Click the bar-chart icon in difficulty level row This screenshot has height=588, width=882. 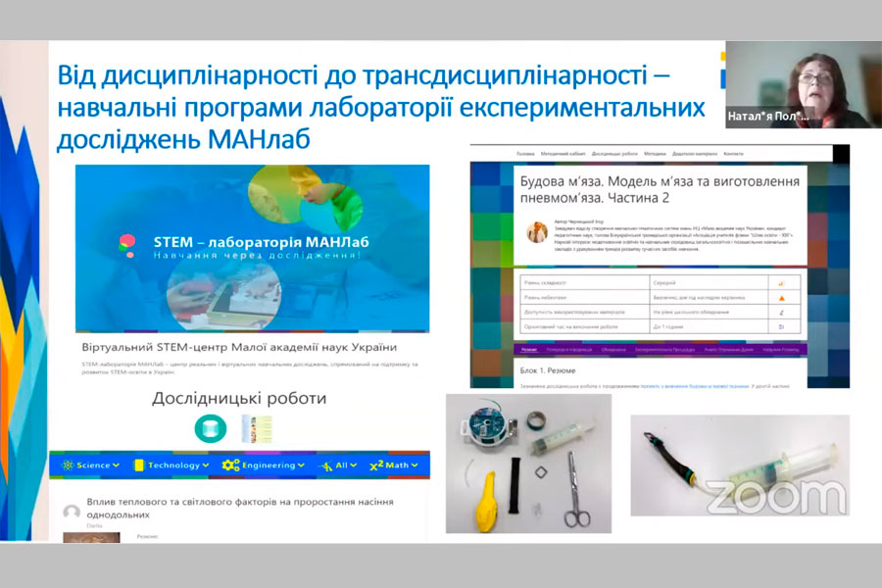point(781,283)
